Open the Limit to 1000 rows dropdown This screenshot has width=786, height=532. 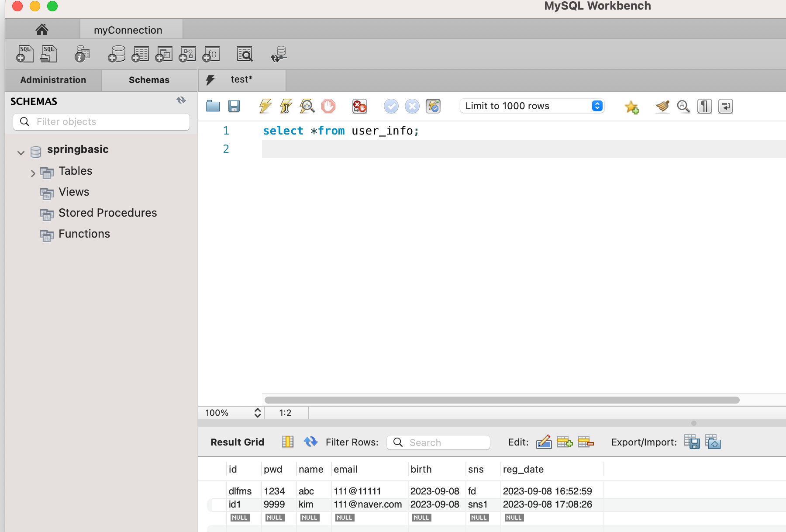532,106
